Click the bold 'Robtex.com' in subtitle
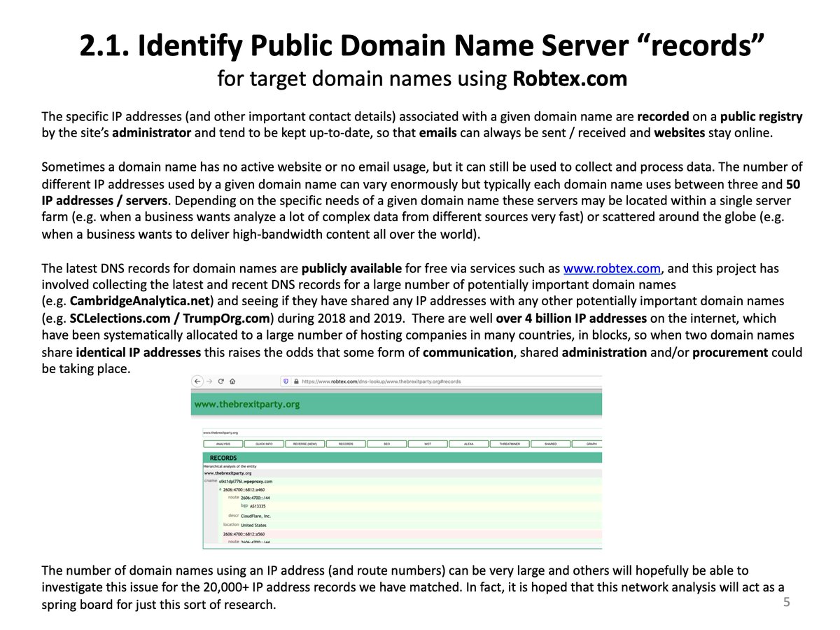This screenshot has height=630, width=840. pyautogui.click(x=569, y=78)
